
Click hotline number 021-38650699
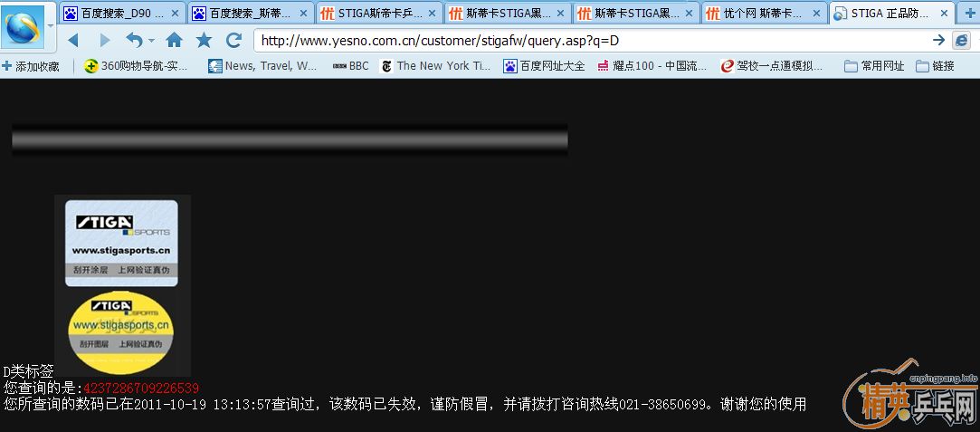tap(664, 404)
